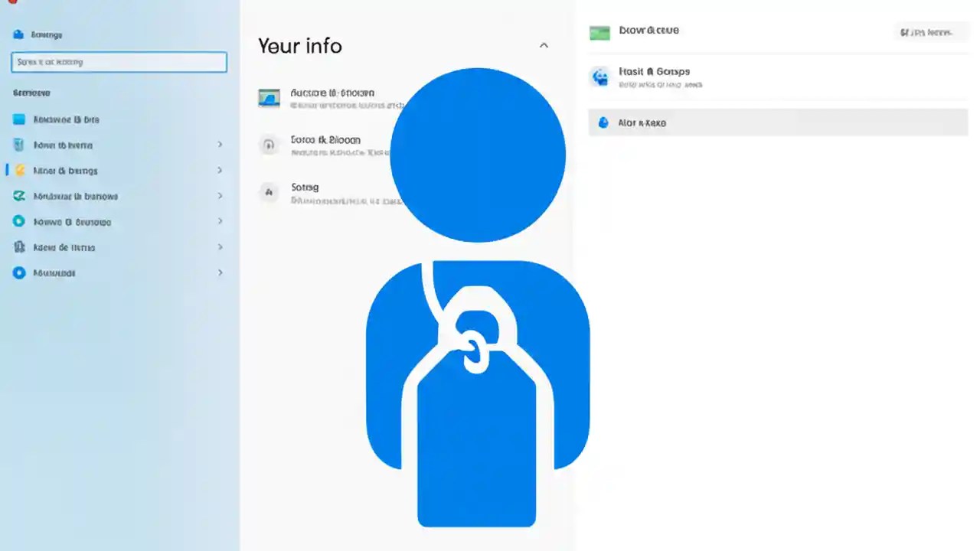Expand the second sidebar item's chevron
This screenshot has height=551, width=980.
(220, 145)
